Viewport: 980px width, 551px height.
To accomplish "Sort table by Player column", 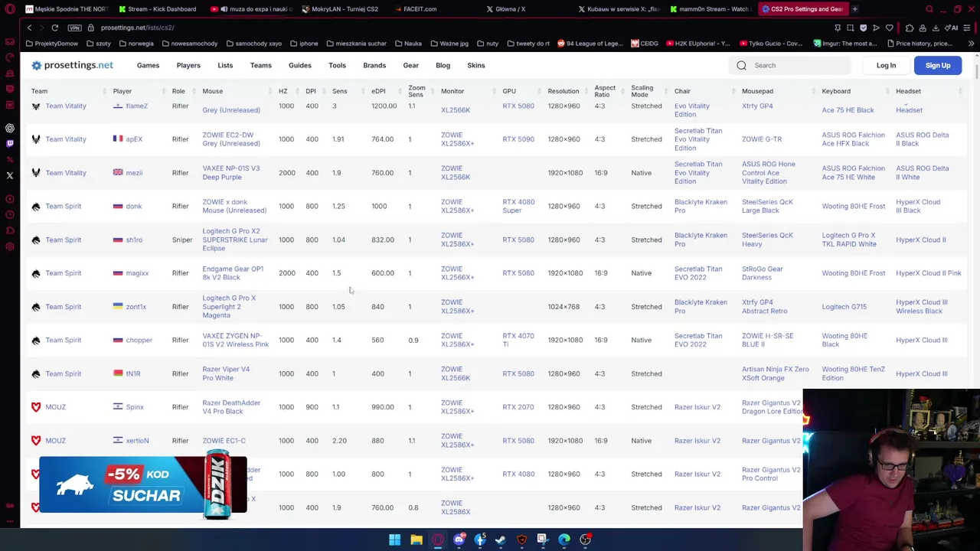I will [122, 91].
